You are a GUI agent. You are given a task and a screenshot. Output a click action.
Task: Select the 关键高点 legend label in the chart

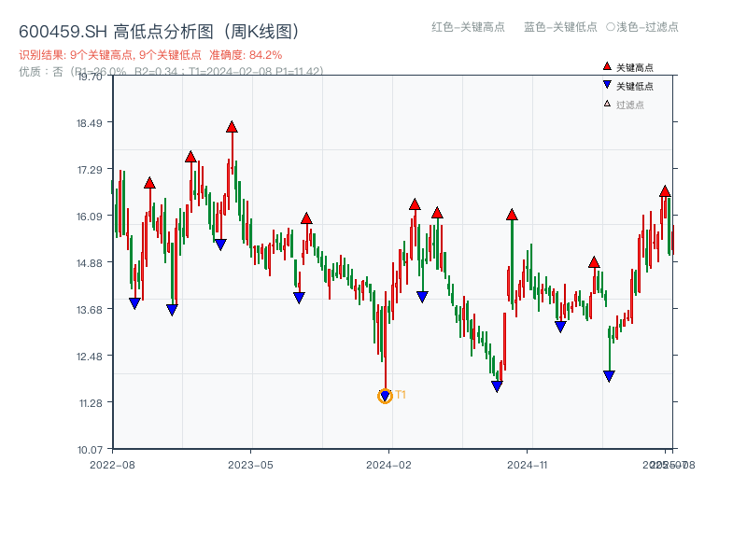pyautogui.click(x=635, y=67)
